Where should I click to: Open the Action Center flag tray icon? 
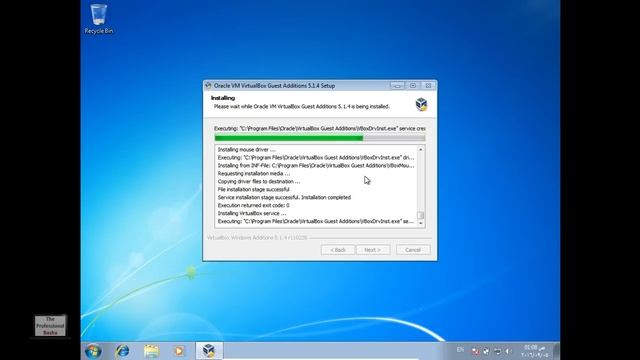tap(475, 351)
